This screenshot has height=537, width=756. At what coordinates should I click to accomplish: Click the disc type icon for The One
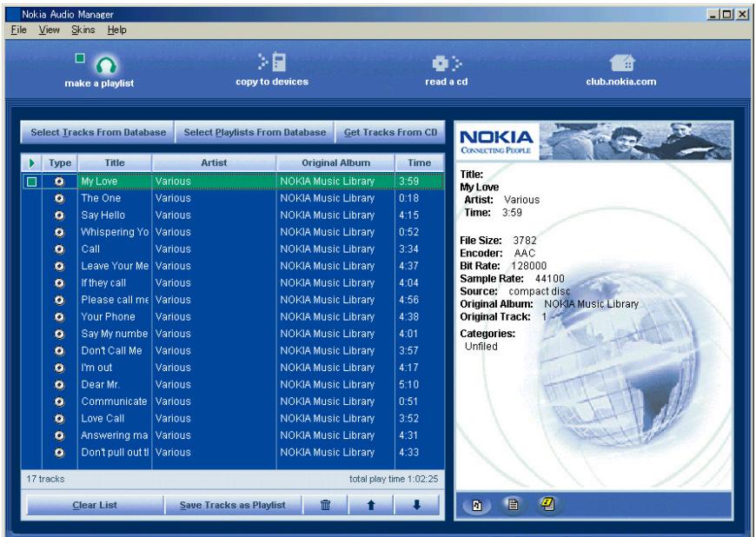(x=59, y=198)
